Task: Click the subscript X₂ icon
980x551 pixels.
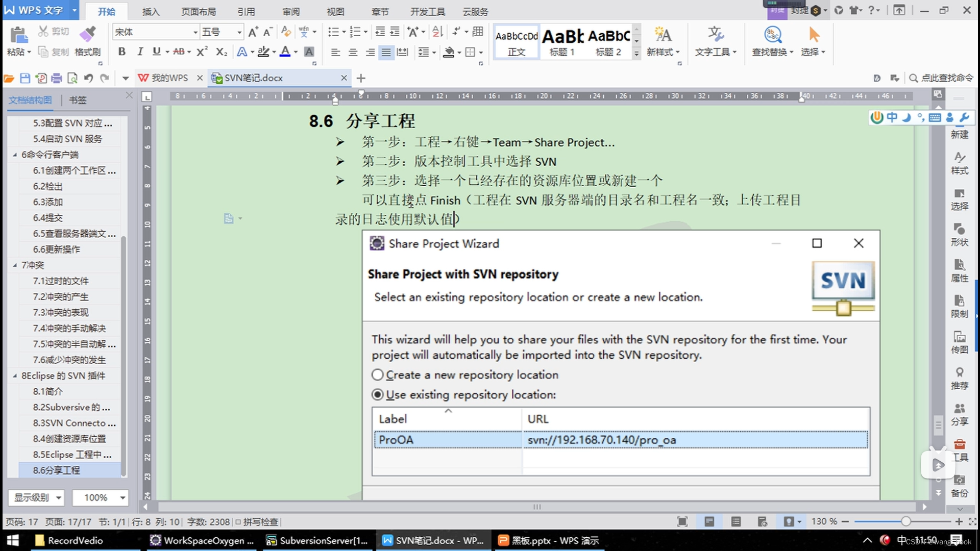Action: 221,52
